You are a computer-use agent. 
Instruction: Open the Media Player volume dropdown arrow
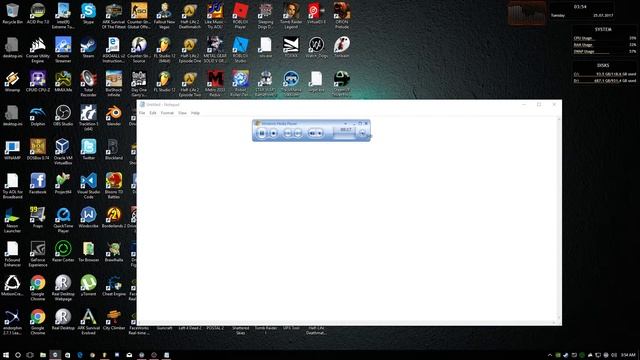(320, 133)
